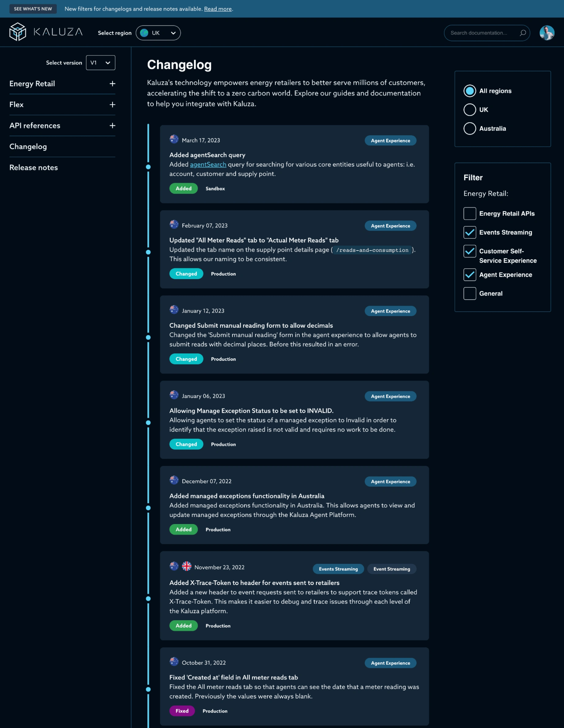Click the Australia flag on January 12, 2023 entry
Viewport: 564px width, 728px height.
[174, 310]
